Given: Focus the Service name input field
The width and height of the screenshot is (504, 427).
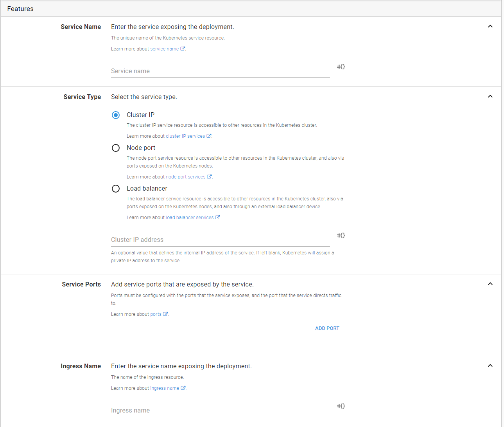Looking at the screenshot, I should pyautogui.click(x=220, y=71).
